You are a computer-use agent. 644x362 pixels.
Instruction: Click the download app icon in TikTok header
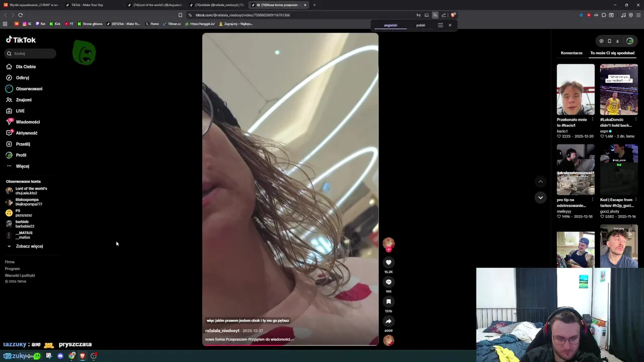pyautogui.click(x=617, y=41)
